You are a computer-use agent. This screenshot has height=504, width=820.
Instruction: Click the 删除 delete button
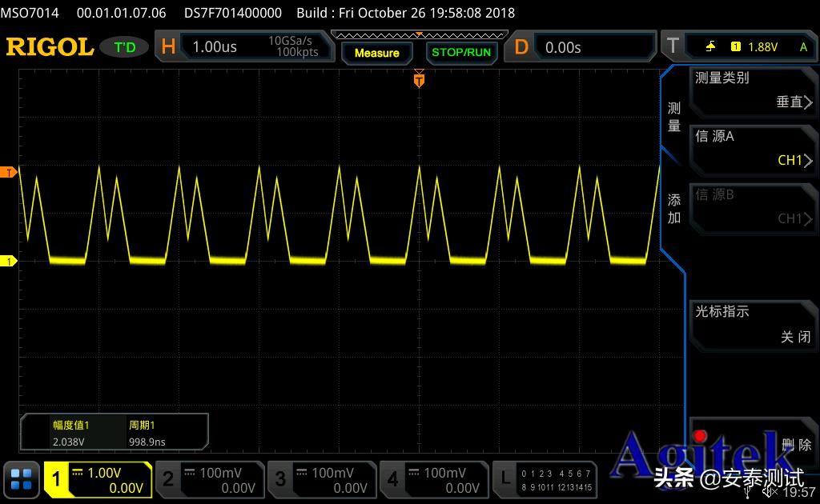[753, 444]
